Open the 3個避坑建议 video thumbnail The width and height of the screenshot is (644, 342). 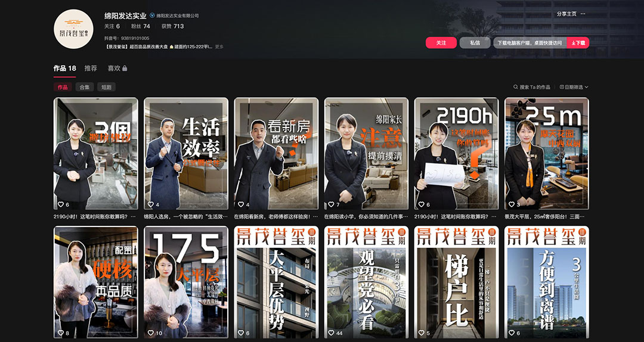(95, 154)
